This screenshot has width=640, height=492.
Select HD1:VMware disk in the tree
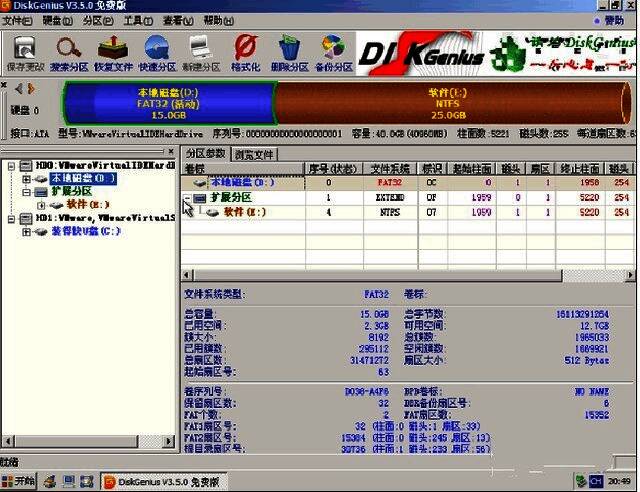[x=105, y=218]
